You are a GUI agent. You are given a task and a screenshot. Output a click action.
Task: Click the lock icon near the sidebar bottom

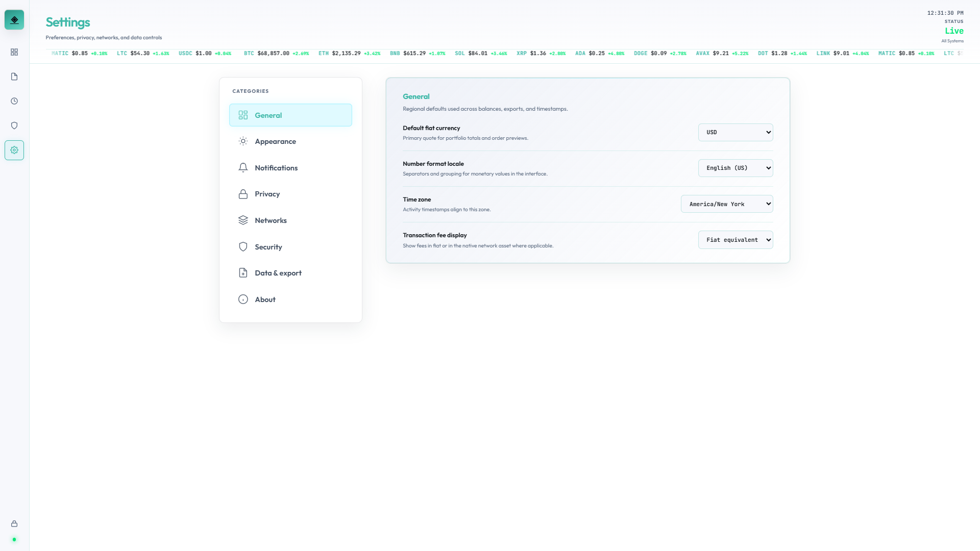point(14,523)
